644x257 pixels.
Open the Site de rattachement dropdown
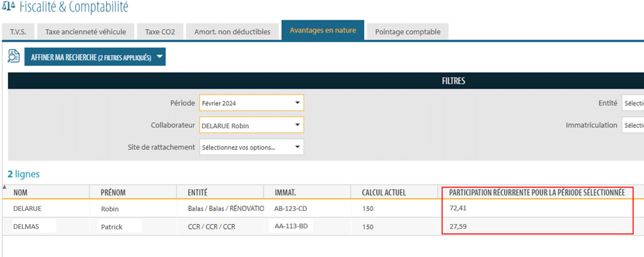(x=251, y=147)
